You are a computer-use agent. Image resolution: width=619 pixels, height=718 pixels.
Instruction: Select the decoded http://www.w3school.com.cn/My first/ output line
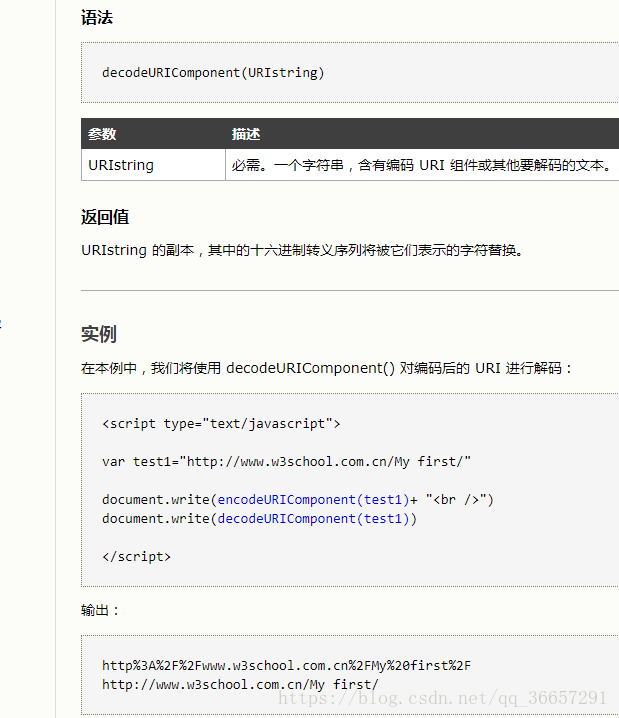pyautogui.click(x=240, y=685)
